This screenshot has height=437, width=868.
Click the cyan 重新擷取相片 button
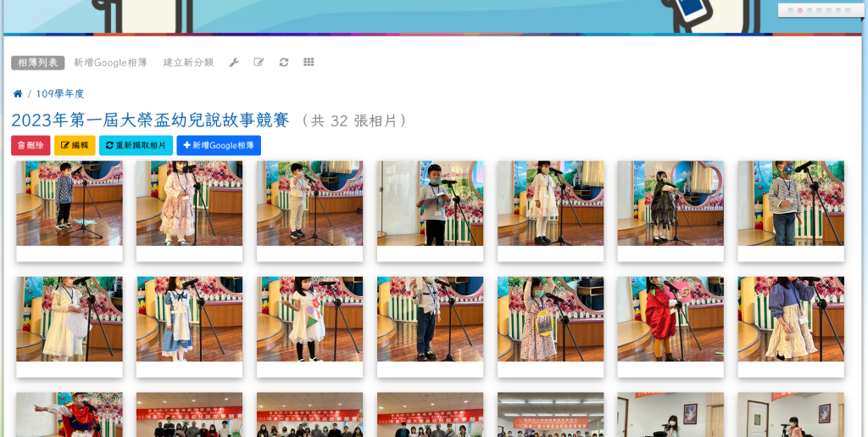[136, 145]
